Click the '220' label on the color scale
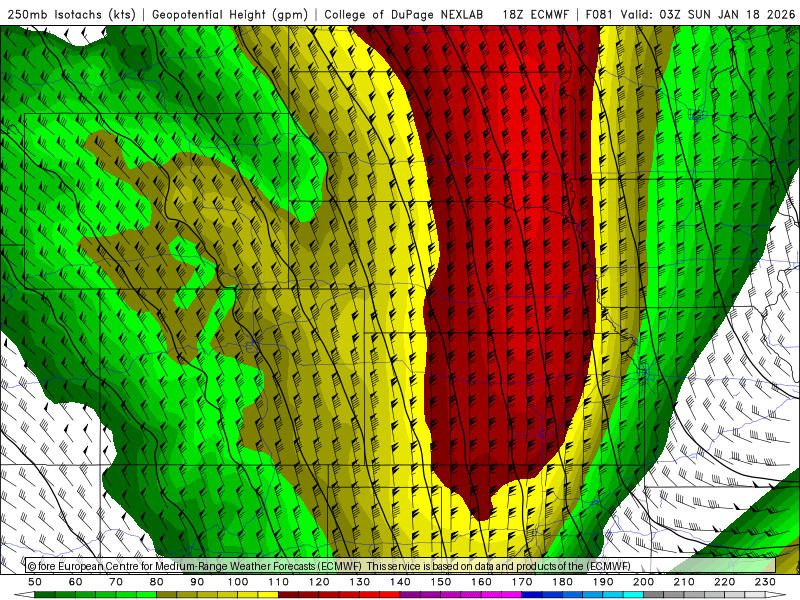 (725, 582)
